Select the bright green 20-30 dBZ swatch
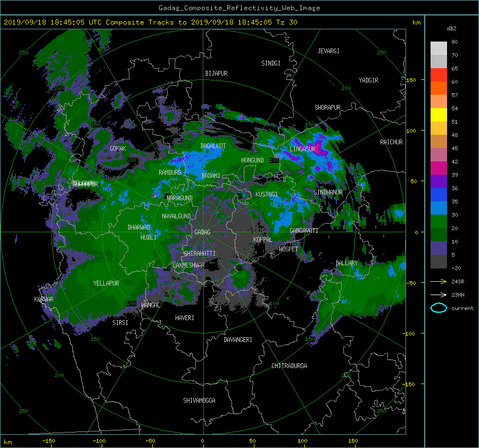The height and width of the screenshot is (448, 479). (439, 222)
